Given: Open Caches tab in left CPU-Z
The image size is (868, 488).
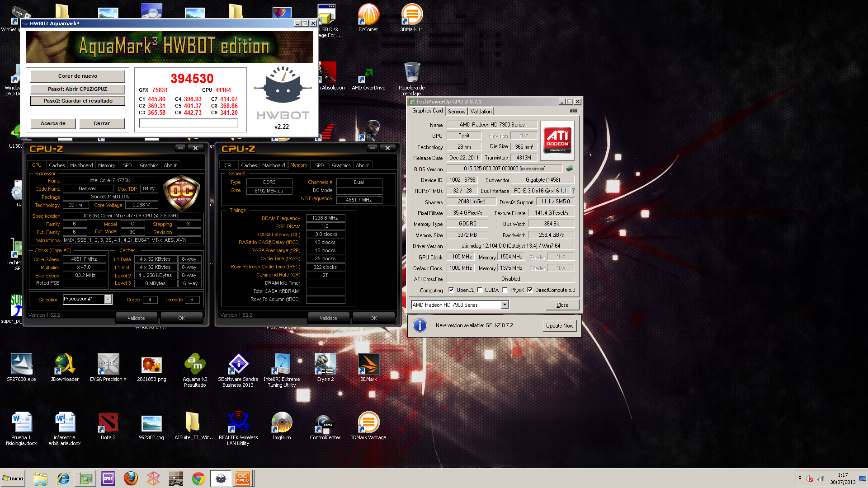Looking at the screenshot, I should pos(57,165).
